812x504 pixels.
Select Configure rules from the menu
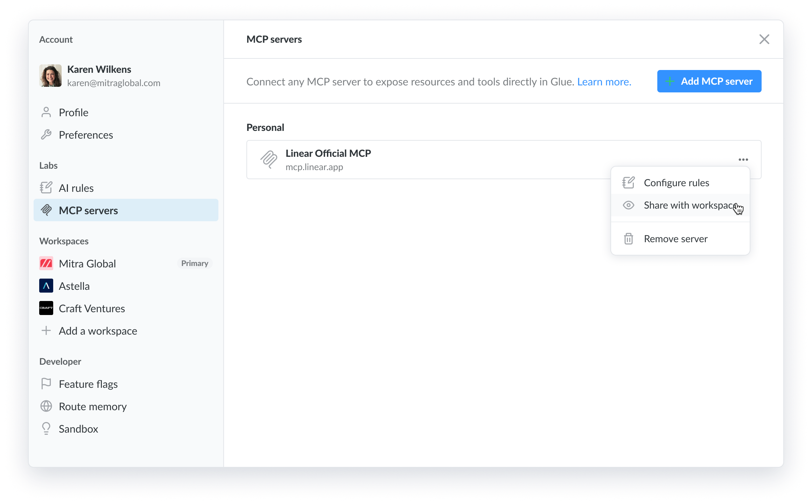[676, 183]
